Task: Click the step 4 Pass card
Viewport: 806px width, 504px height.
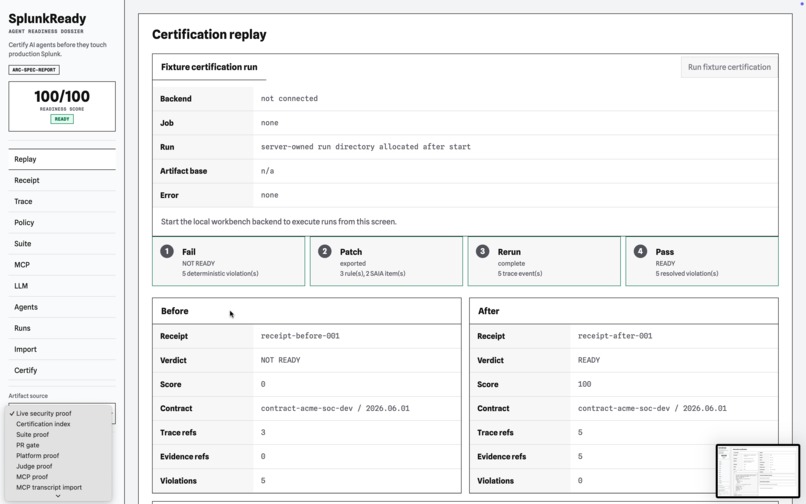Action: tap(702, 261)
